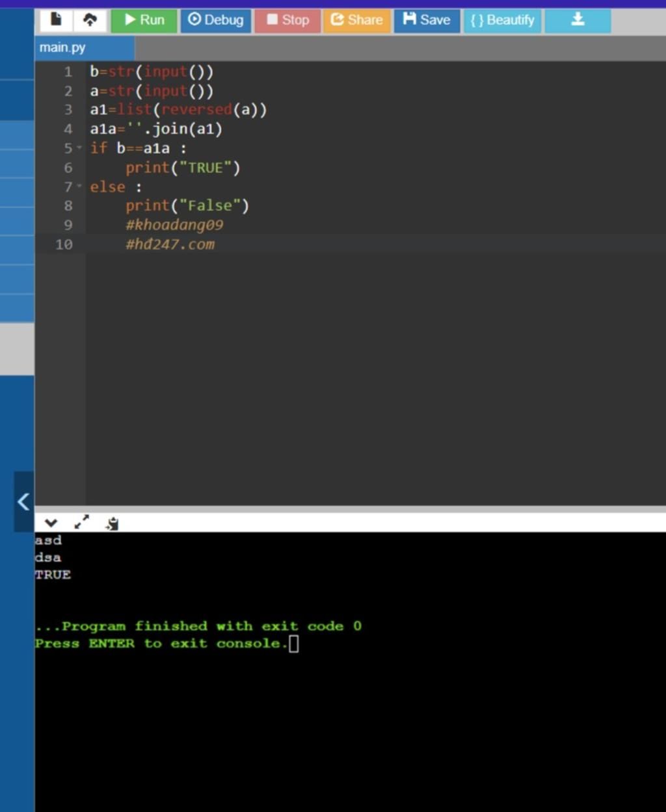Click the 'dsa' console input line

coord(48,558)
